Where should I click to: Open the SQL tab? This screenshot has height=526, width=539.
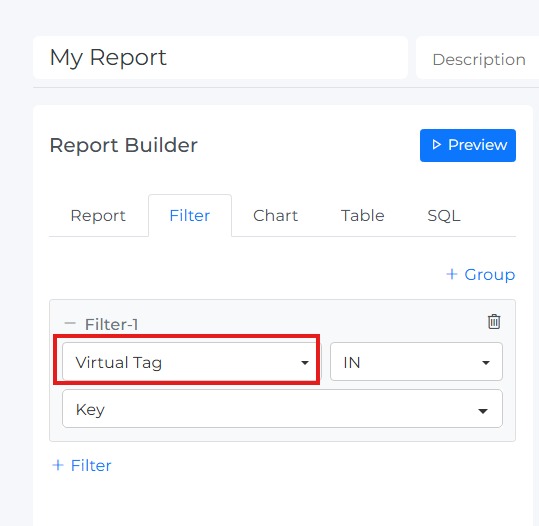pyautogui.click(x=444, y=216)
